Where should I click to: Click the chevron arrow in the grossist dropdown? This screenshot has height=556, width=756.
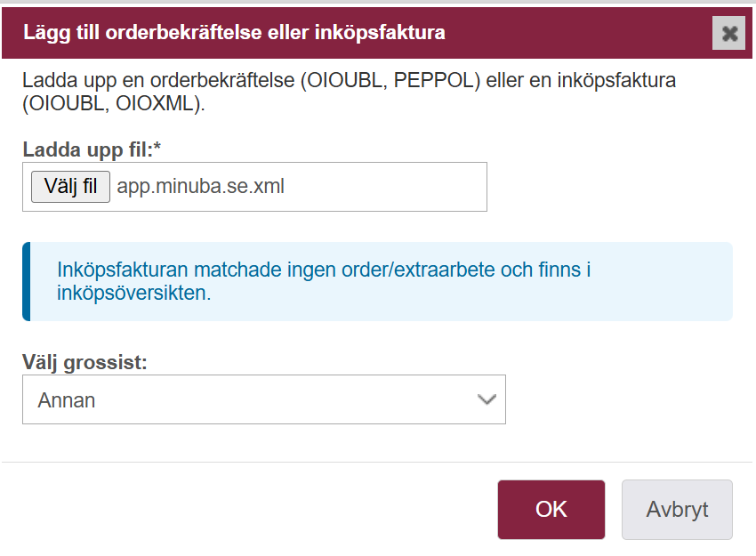[486, 399]
